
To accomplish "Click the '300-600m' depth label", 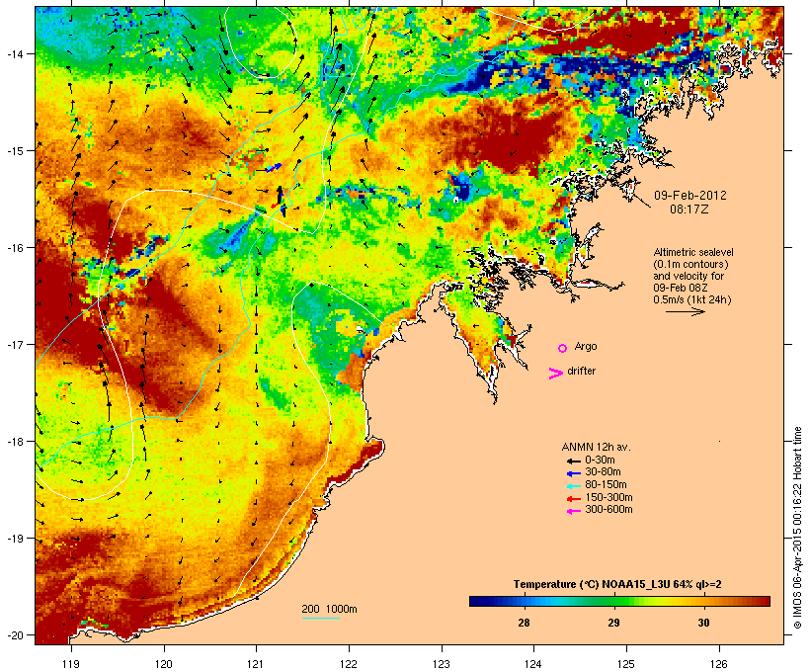I will pos(608,510).
